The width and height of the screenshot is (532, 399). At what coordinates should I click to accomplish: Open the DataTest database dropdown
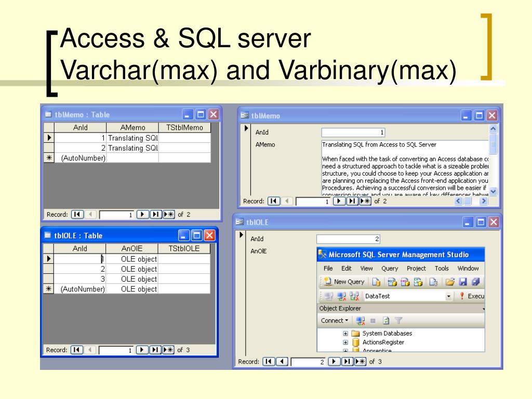coord(449,296)
